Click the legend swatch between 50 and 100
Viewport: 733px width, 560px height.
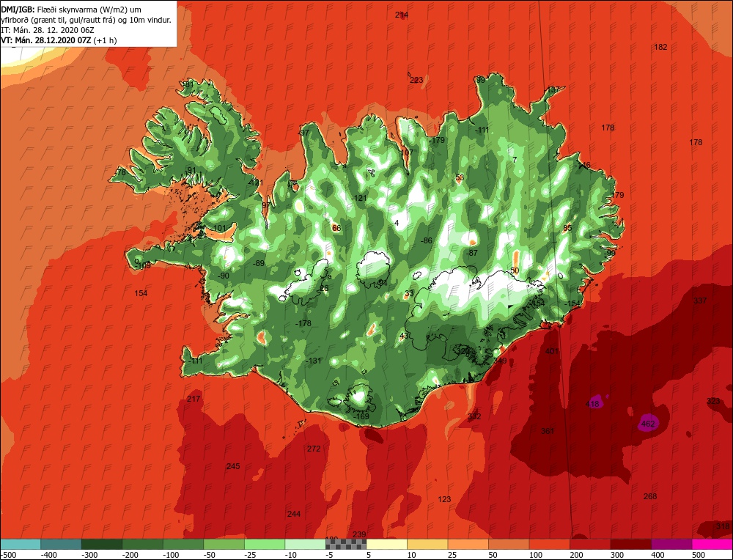[509, 544]
